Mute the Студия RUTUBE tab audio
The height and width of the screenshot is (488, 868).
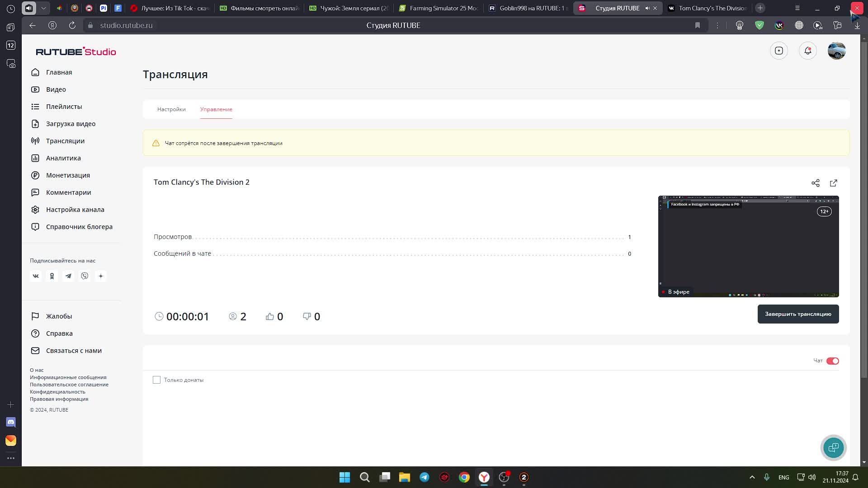[647, 8]
